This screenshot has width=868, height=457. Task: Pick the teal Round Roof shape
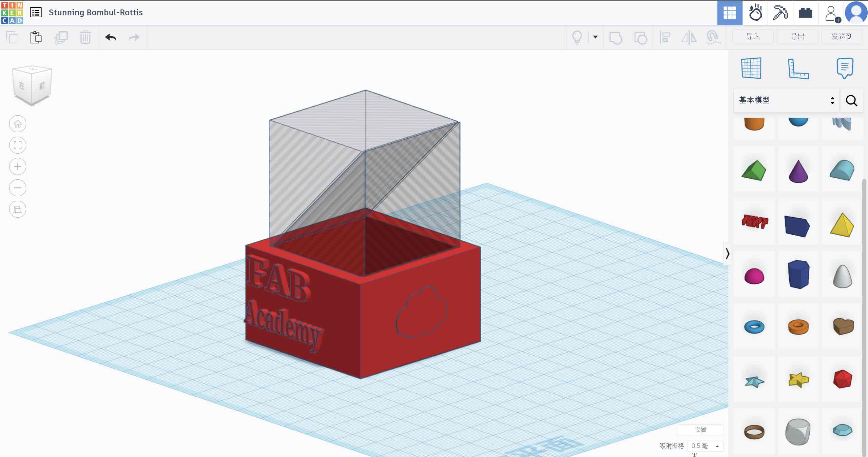842,170
